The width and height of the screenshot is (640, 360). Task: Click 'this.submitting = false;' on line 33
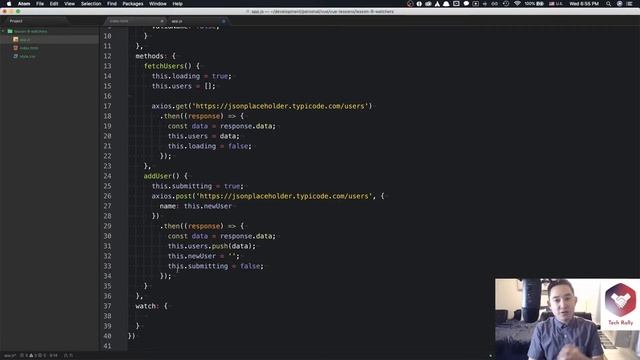coord(216,266)
